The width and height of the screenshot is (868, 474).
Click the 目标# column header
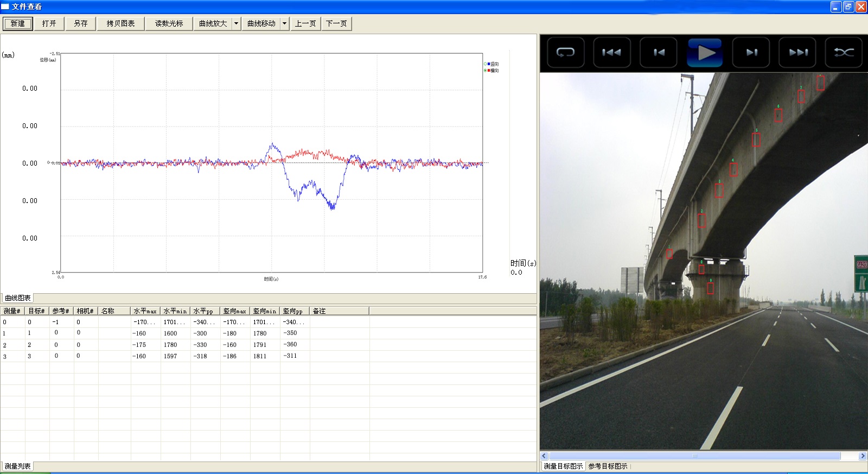(x=37, y=311)
